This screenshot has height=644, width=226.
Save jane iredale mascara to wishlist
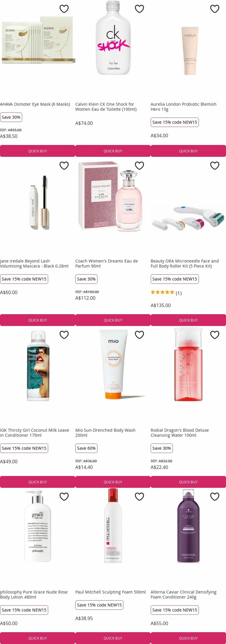pyautogui.click(x=64, y=166)
